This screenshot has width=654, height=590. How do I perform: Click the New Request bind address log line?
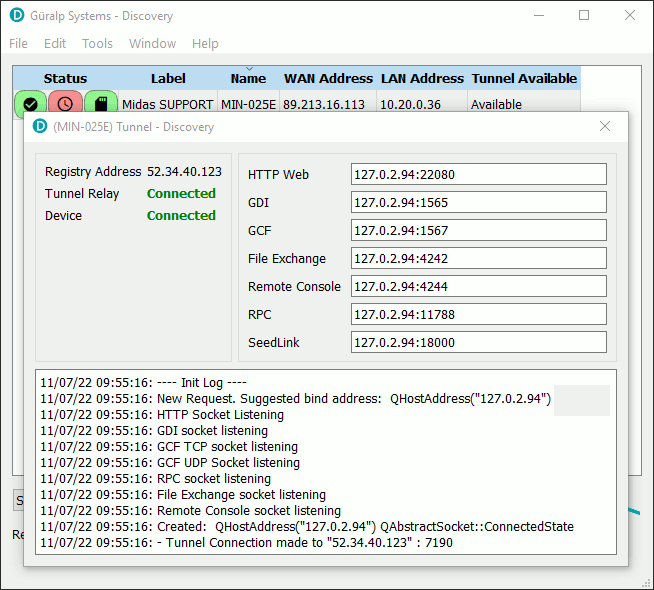[x=296, y=399]
